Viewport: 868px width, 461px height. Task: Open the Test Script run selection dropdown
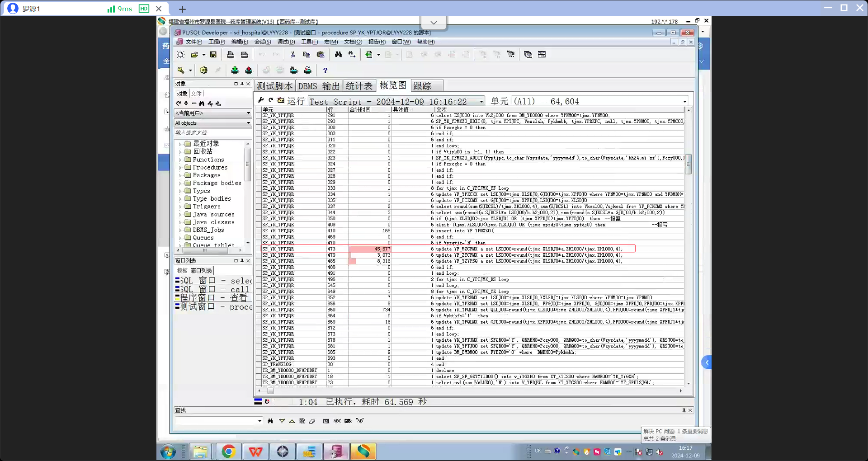pos(481,102)
